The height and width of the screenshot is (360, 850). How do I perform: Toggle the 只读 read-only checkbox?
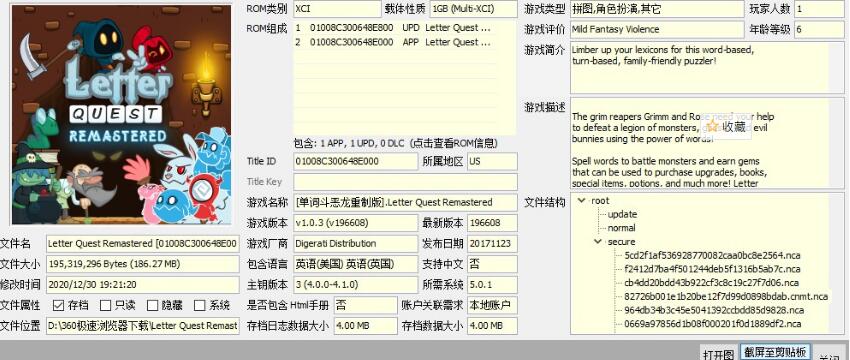(x=106, y=305)
